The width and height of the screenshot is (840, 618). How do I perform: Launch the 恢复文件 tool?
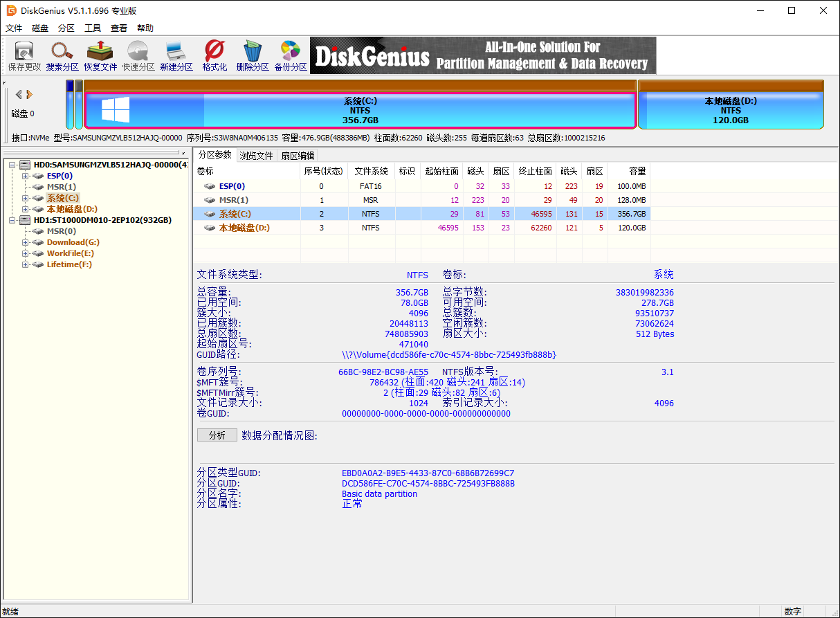click(x=100, y=56)
